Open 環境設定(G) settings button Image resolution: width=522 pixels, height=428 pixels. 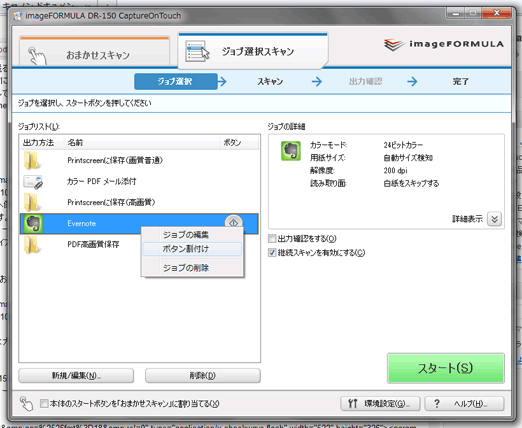pyautogui.click(x=380, y=404)
